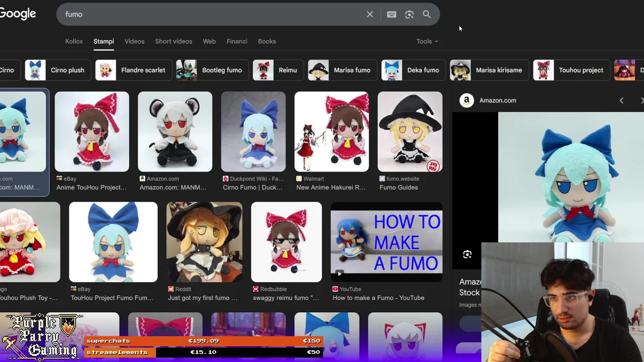The image size is (644, 362).
Task: Click the Reddit favicon under Marisa result
Action: [171, 289]
